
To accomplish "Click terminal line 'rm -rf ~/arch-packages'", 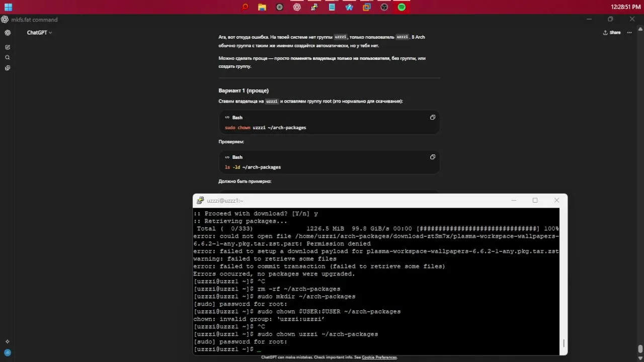I will 267,289.
